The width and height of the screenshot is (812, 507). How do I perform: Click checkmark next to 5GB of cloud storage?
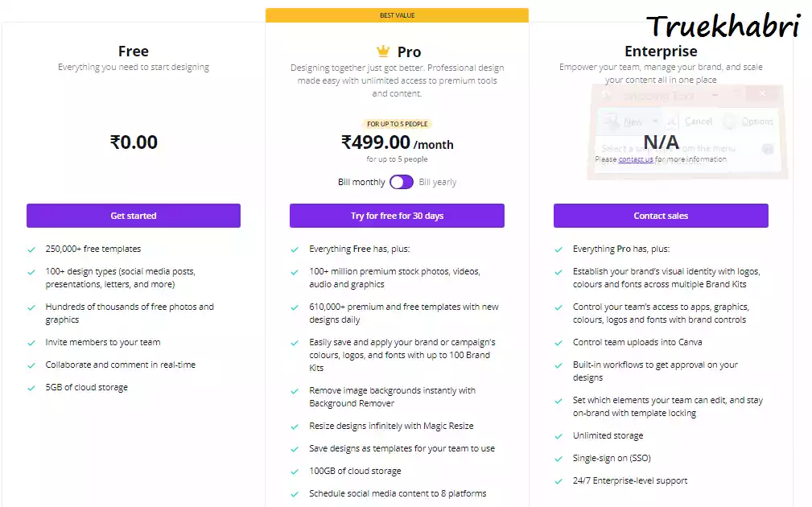pyautogui.click(x=31, y=388)
